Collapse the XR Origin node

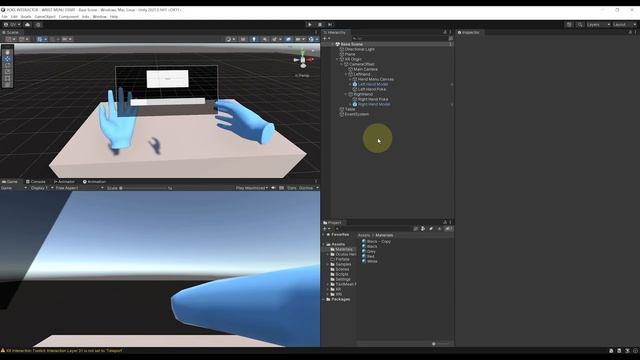[337, 59]
